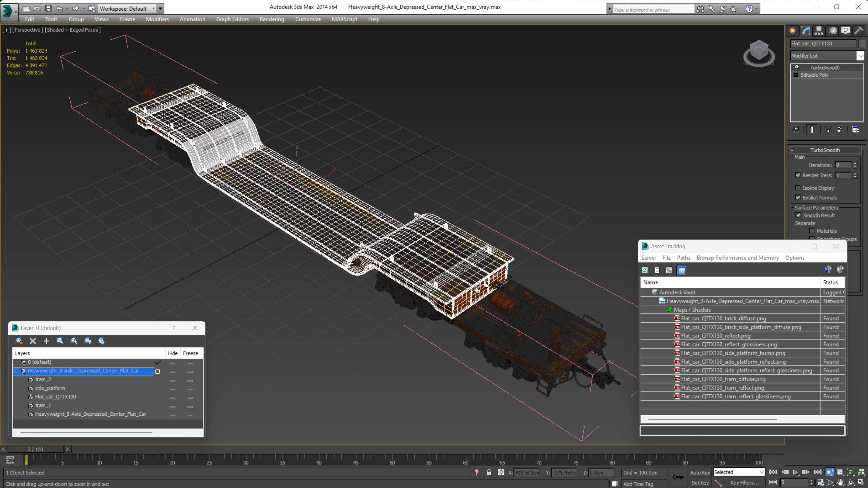868x488 pixels.
Task: Open the Utilities hammer panel tab
Action: (859, 31)
